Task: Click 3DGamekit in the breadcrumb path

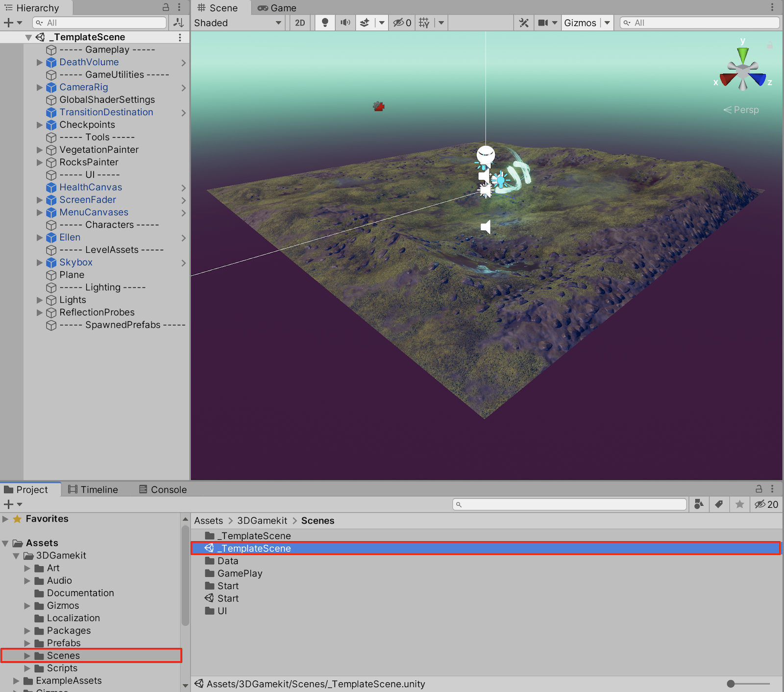Action: coord(262,521)
